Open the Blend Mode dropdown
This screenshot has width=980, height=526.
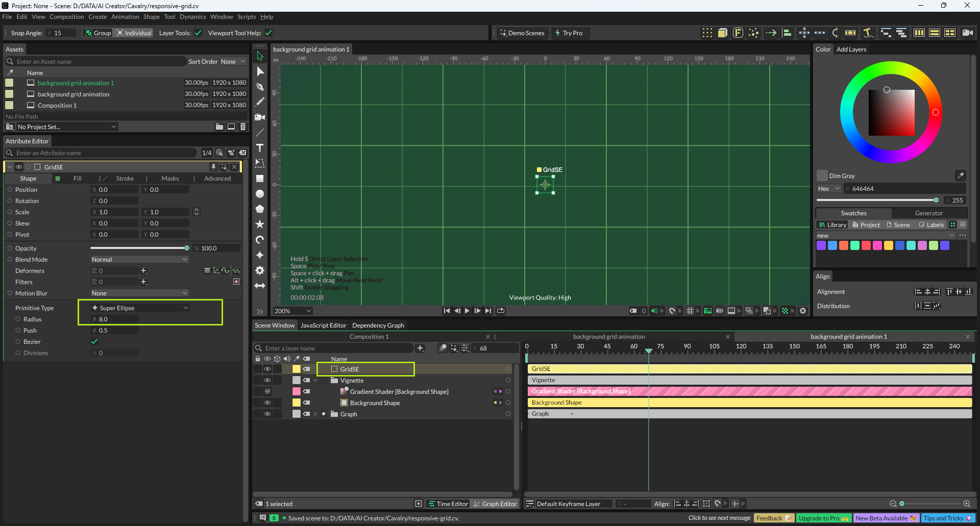point(139,260)
